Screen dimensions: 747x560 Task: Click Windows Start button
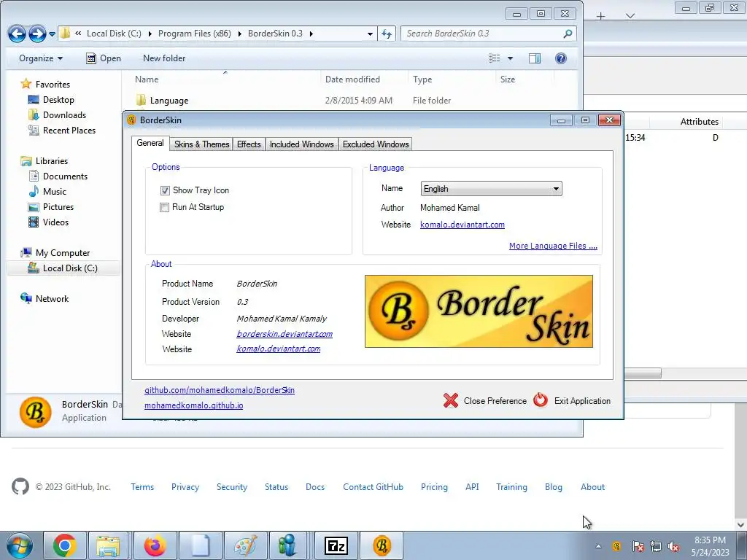point(20,545)
